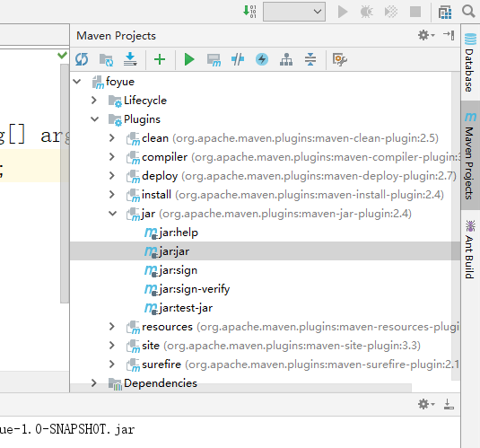The width and height of the screenshot is (480, 448).
Task: Run Maven build with green play icon
Action: click(189, 59)
